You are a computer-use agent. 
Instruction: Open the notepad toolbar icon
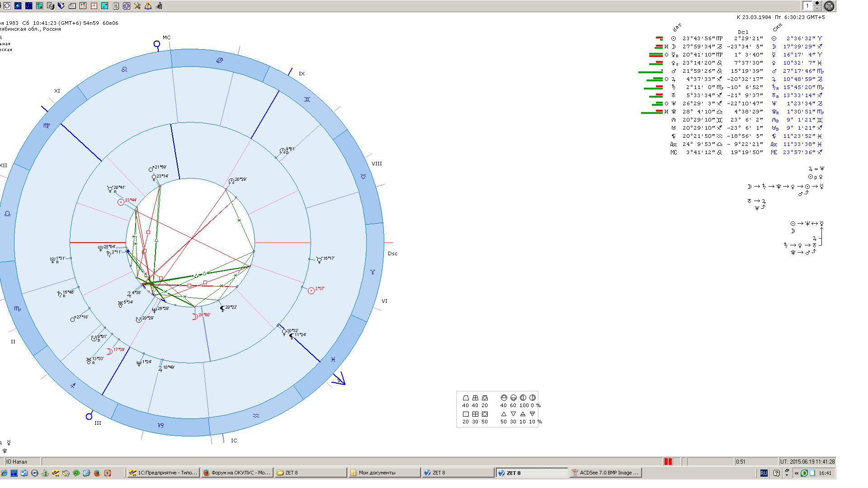(116, 6)
